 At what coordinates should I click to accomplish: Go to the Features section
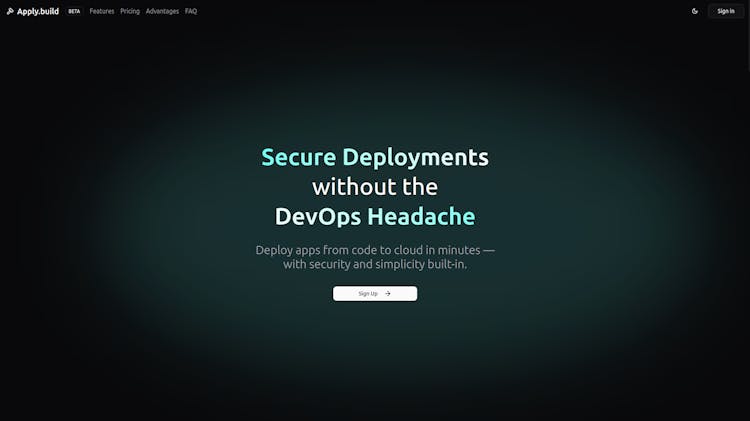tap(102, 11)
